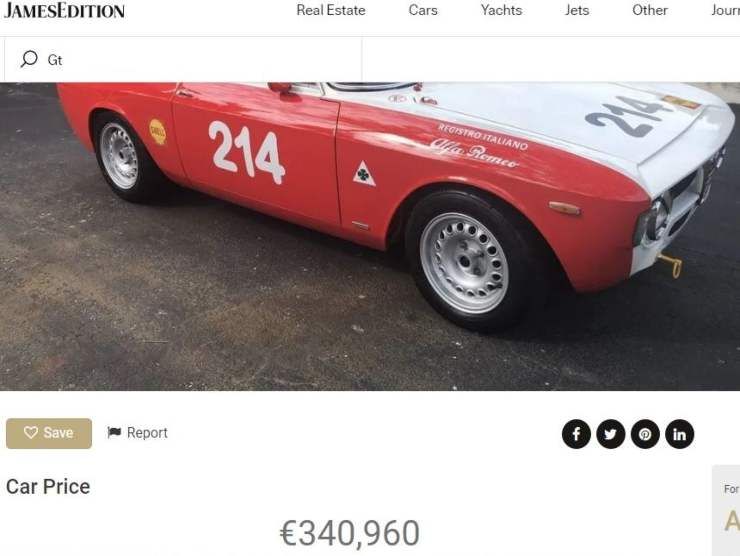Viewport: 740px width, 556px height.
Task: Save this car listing
Action: point(49,433)
